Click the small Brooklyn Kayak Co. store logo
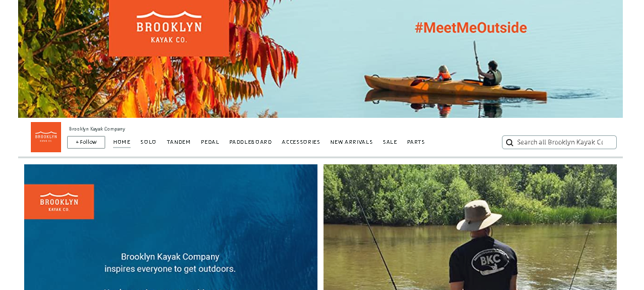Screen dimensions: 644x290 46,137
